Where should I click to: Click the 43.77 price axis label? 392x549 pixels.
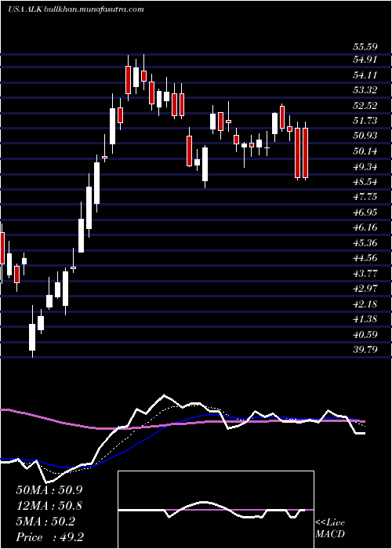coord(364,274)
